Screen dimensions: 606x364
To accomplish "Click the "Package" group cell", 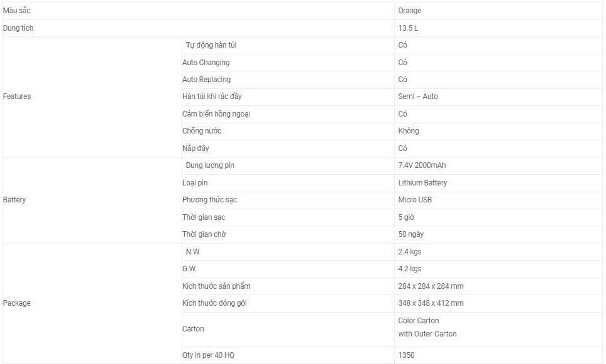I will click(x=17, y=303).
